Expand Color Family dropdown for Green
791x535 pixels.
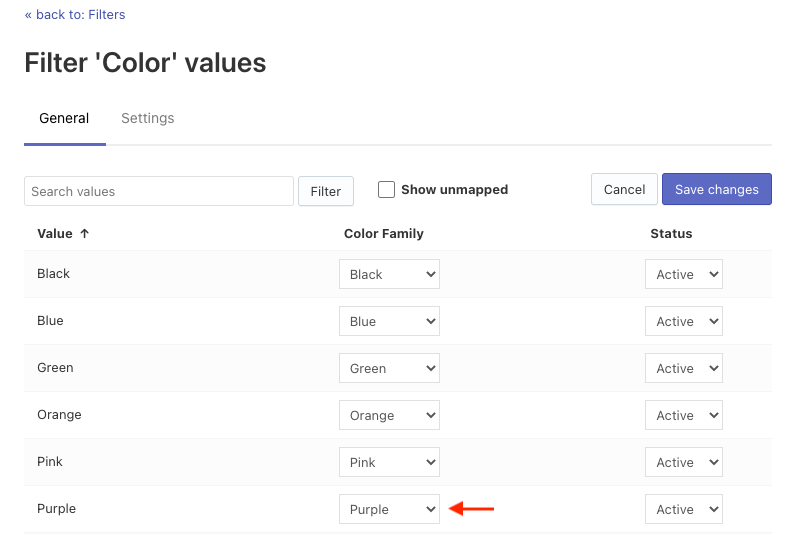(x=389, y=368)
